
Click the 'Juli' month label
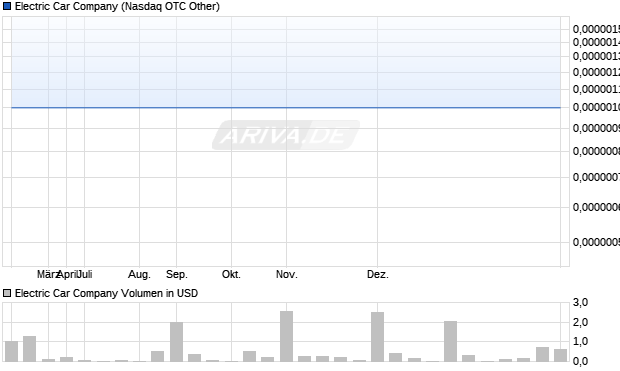85,274
